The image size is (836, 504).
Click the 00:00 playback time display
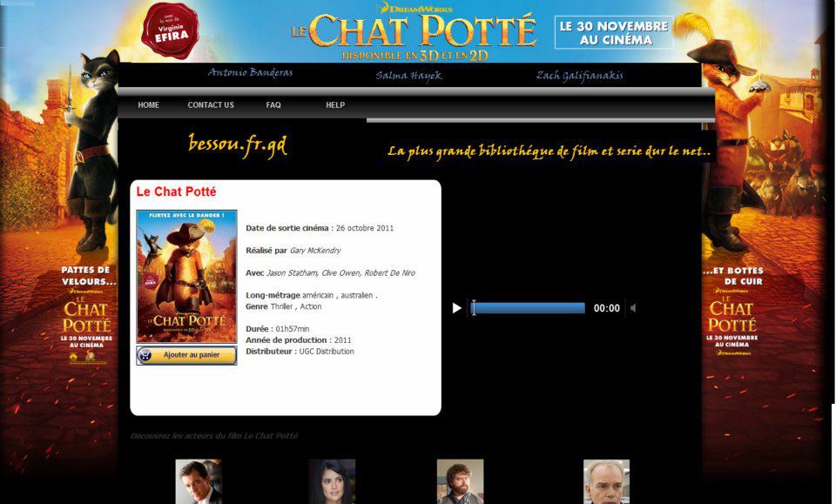point(607,308)
